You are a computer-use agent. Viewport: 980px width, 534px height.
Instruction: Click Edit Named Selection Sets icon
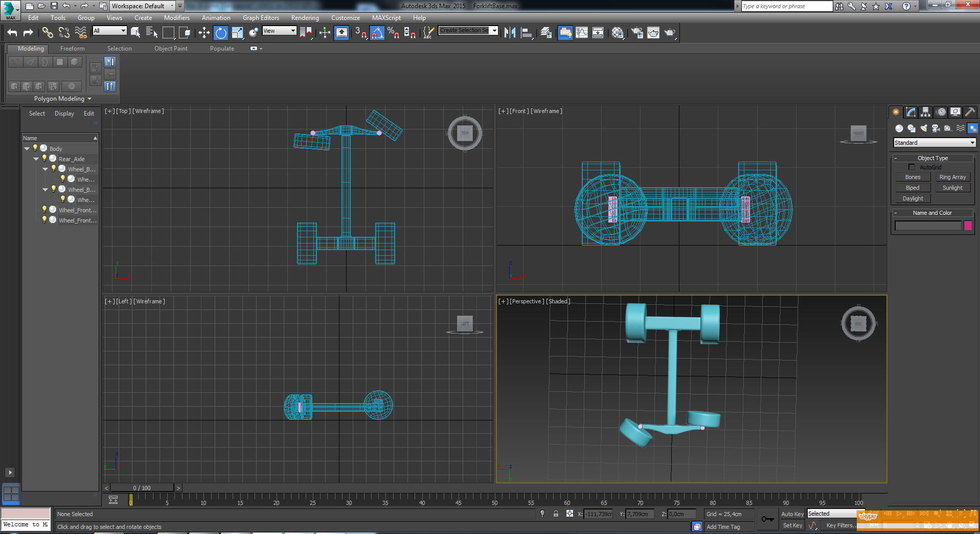click(428, 33)
